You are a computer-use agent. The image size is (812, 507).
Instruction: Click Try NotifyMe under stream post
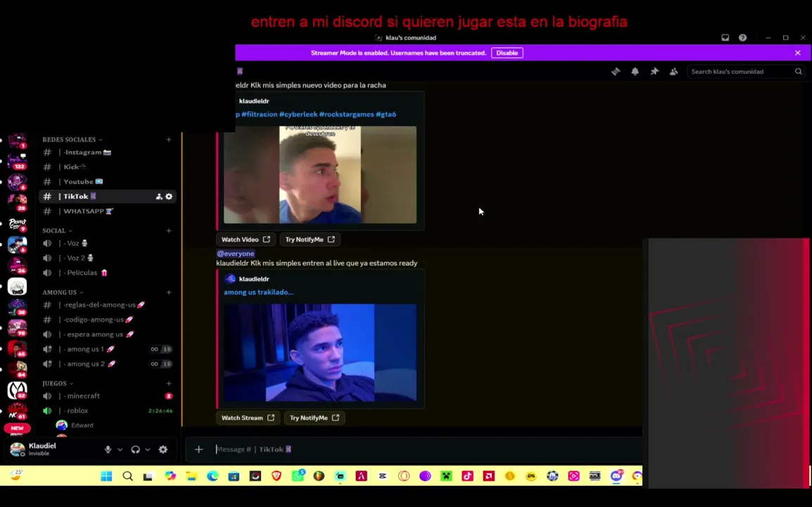(x=315, y=418)
